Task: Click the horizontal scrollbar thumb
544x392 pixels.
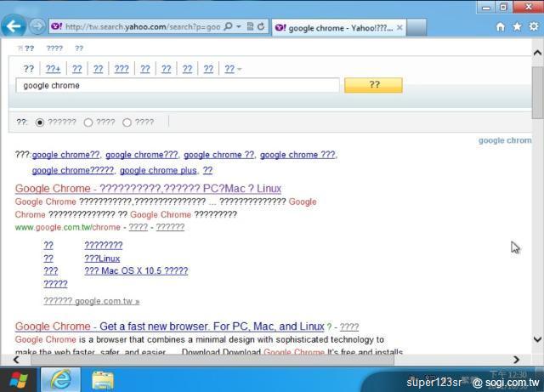Action: point(212,360)
